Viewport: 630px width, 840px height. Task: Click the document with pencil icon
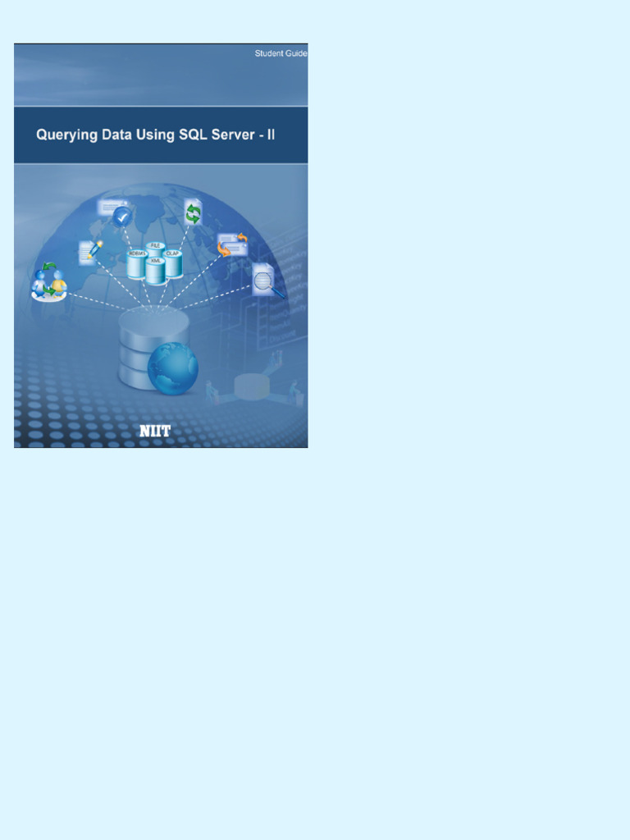point(90,253)
